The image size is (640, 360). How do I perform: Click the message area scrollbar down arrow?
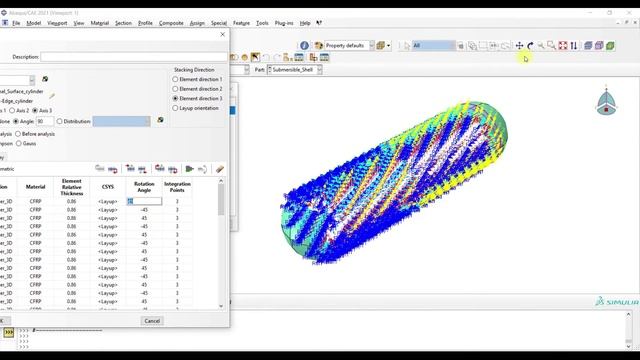pos(629,346)
